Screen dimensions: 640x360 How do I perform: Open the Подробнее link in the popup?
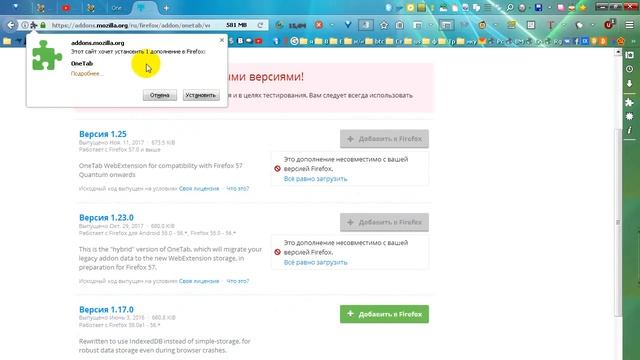point(87,73)
